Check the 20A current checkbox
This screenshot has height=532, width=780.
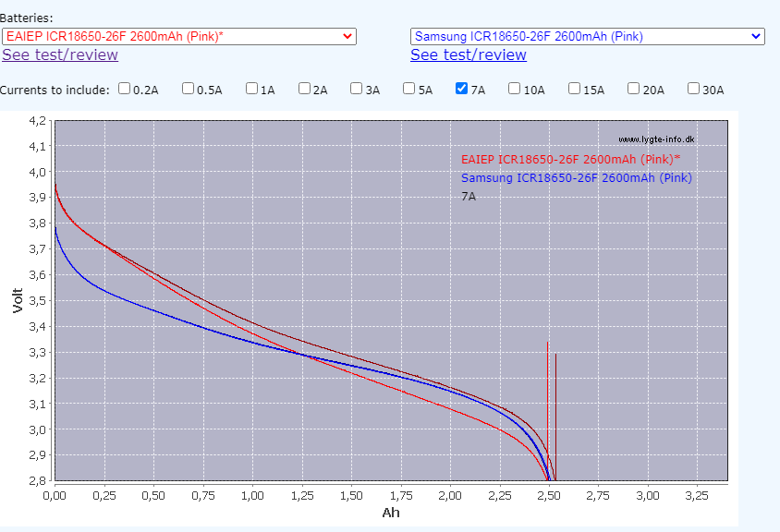pos(633,89)
